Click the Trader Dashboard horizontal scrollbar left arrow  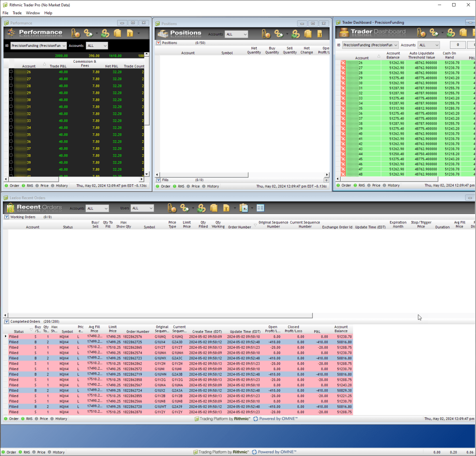[338, 179]
